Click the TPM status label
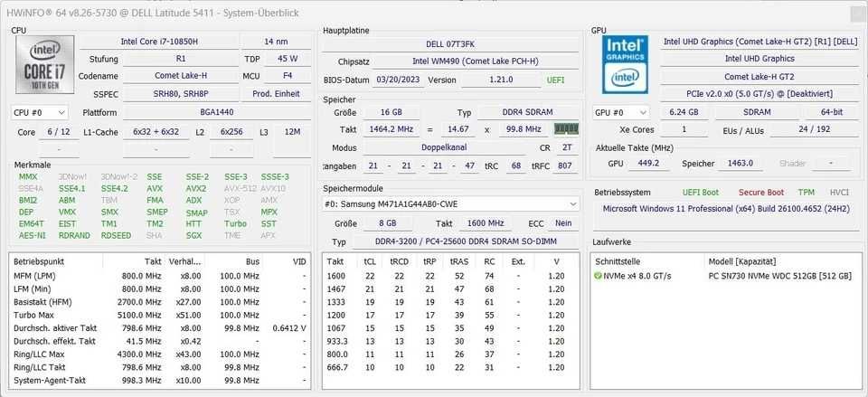 pyautogui.click(x=806, y=193)
